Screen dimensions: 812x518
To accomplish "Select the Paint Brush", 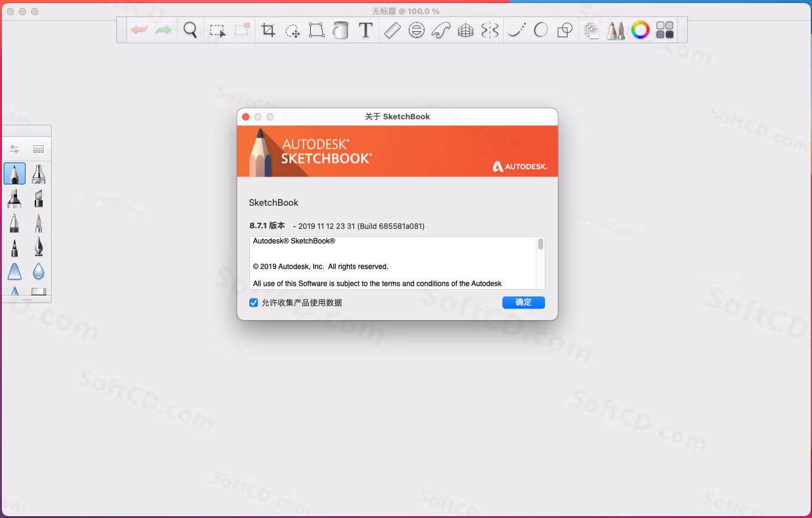I will [38, 222].
